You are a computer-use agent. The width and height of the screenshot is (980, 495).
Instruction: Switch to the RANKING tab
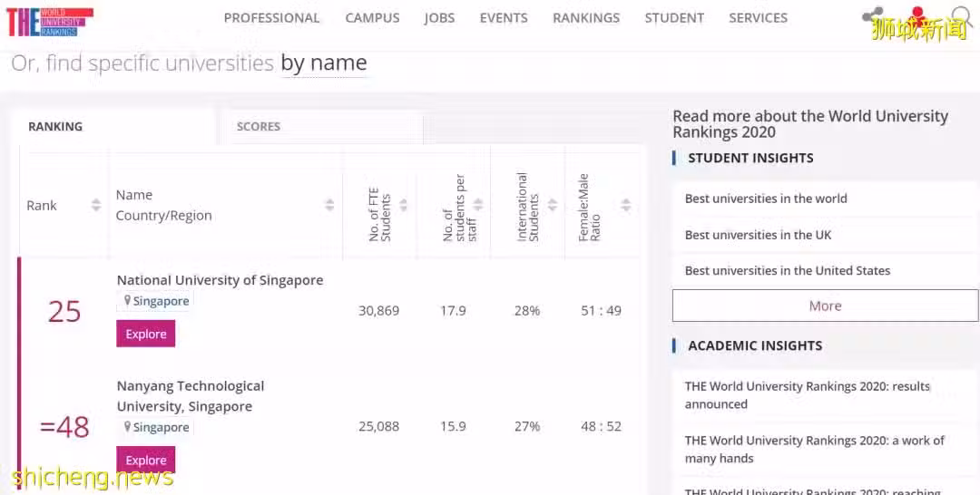(x=113, y=127)
